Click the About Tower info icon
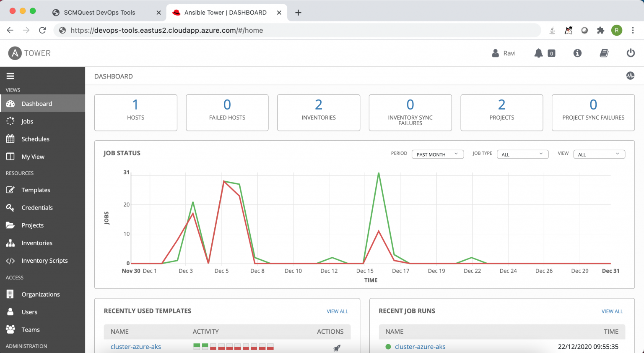The image size is (644, 353). [x=577, y=53]
